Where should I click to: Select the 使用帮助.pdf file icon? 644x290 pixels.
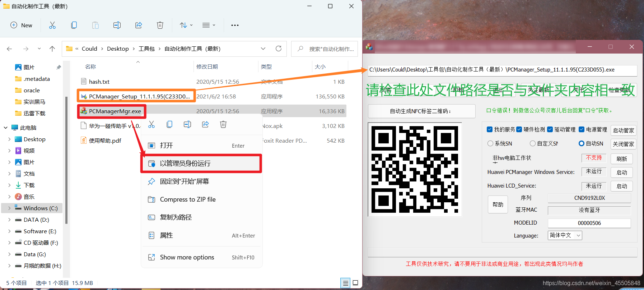tap(84, 141)
